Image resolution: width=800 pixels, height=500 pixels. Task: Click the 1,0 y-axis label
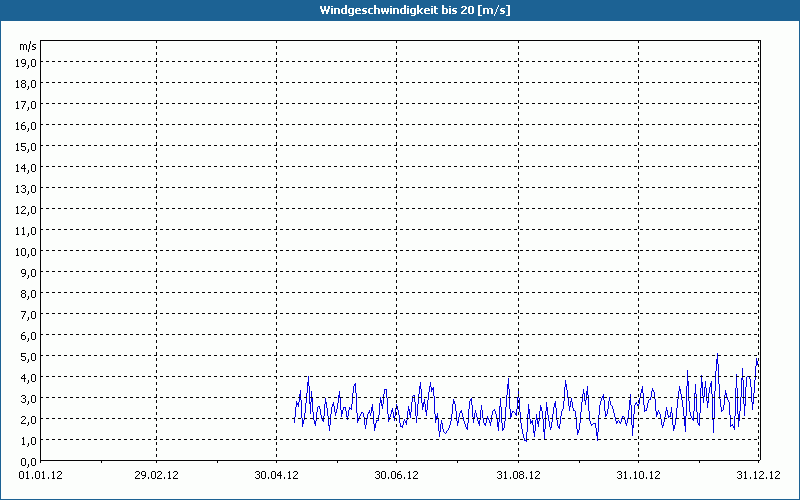pyautogui.click(x=28, y=440)
